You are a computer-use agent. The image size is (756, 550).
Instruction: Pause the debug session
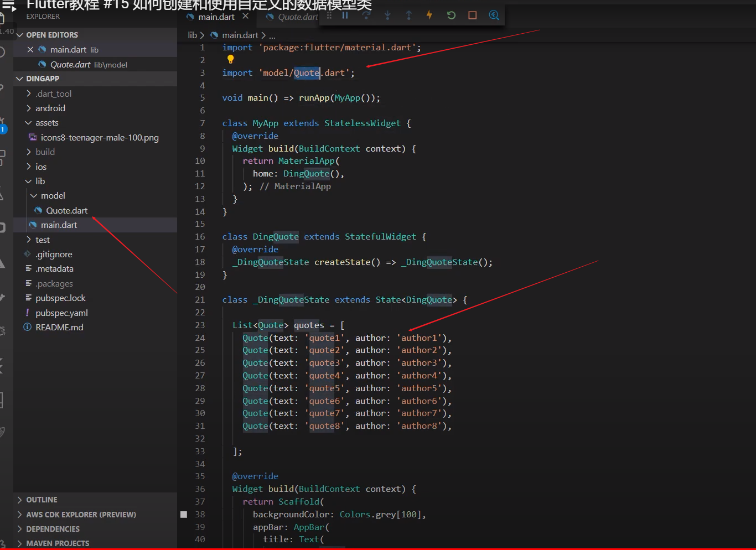[x=345, y=15]
